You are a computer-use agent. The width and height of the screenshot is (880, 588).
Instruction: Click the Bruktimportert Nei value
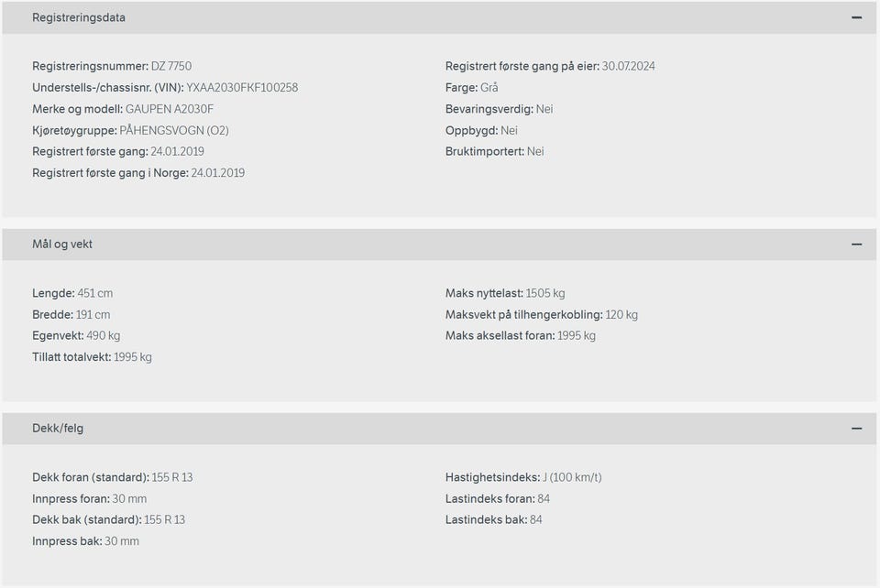[x=535, y=151]
